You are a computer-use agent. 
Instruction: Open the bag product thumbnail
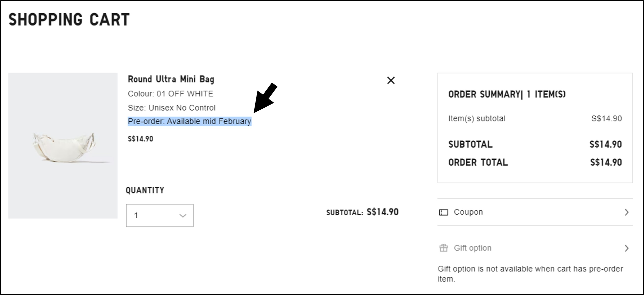63,146
